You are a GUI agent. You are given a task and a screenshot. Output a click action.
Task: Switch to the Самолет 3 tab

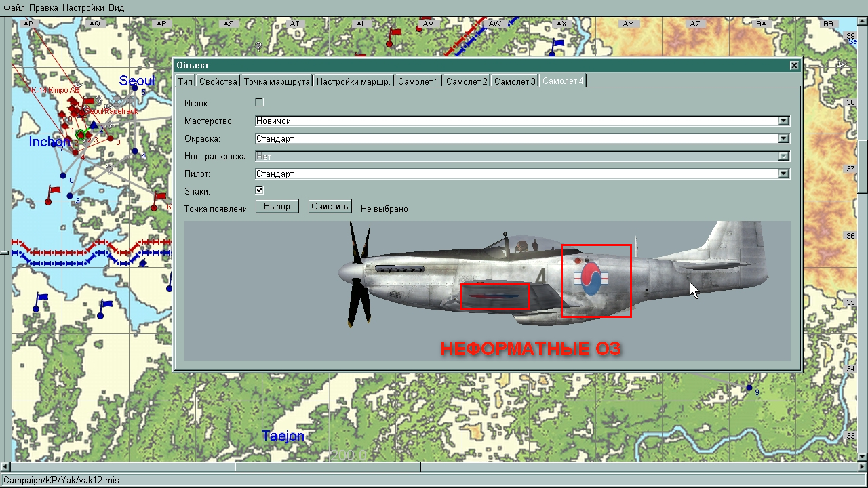coord(515,81)
